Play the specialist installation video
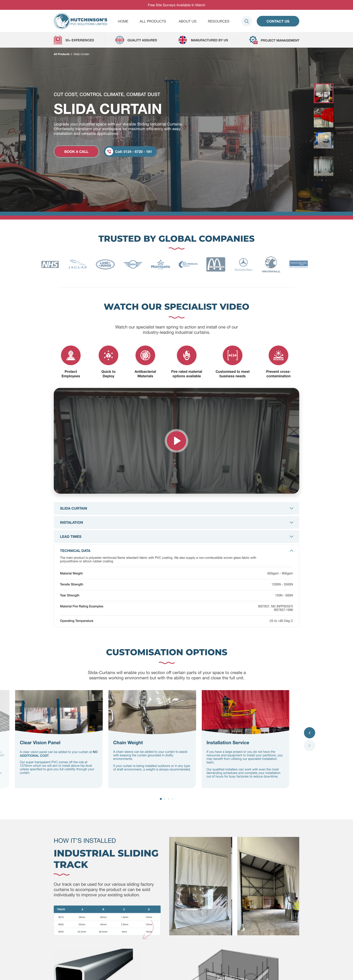 (176, 441)
